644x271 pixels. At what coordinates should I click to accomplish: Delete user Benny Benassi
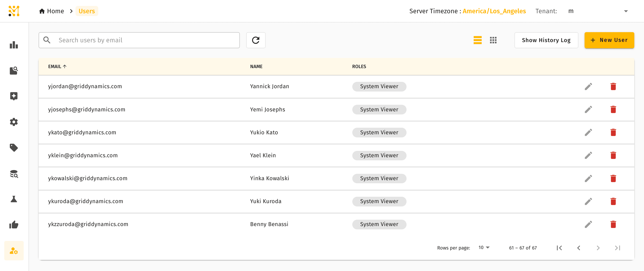pos(613,225)
